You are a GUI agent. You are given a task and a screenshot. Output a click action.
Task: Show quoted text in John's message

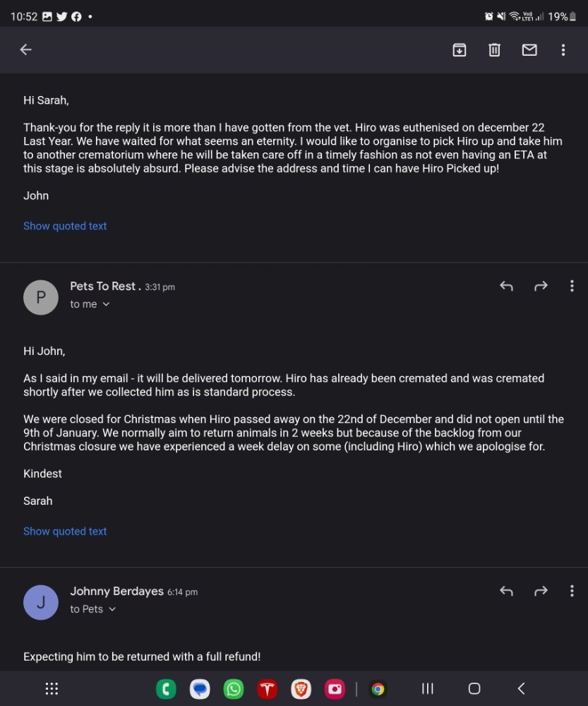point(65,226)
